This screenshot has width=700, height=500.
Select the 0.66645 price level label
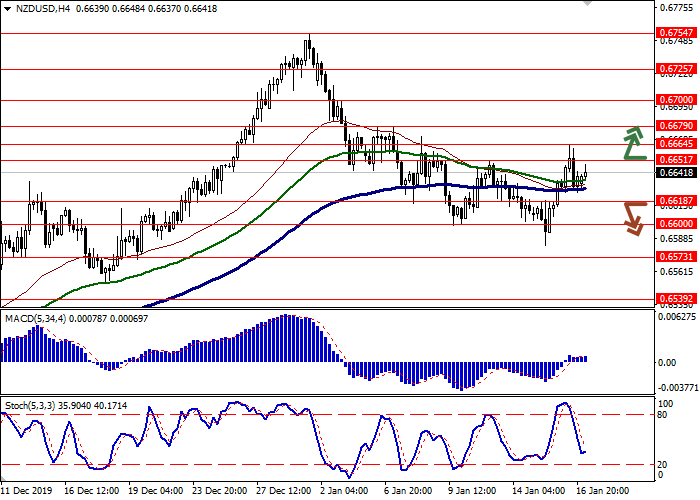pyautogui.click(x=675, y=144)
